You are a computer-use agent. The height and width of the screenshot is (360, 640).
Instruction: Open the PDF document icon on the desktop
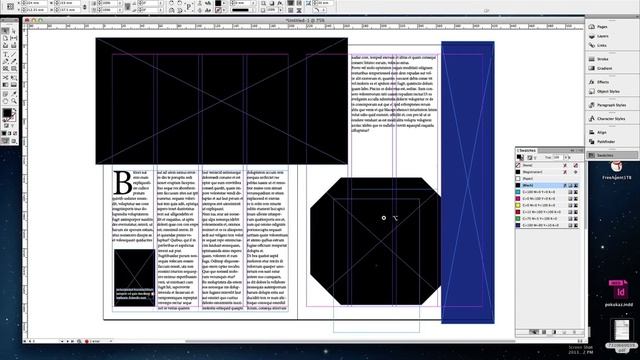(622, 336)
